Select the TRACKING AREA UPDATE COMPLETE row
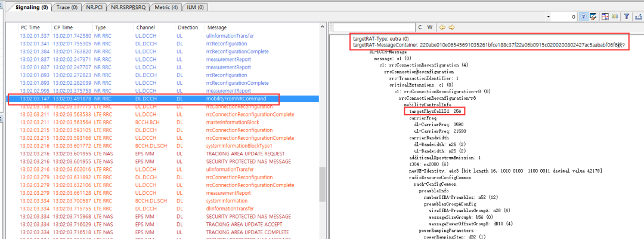The width and height of the screenshot is (644, 239). (163, 232)
